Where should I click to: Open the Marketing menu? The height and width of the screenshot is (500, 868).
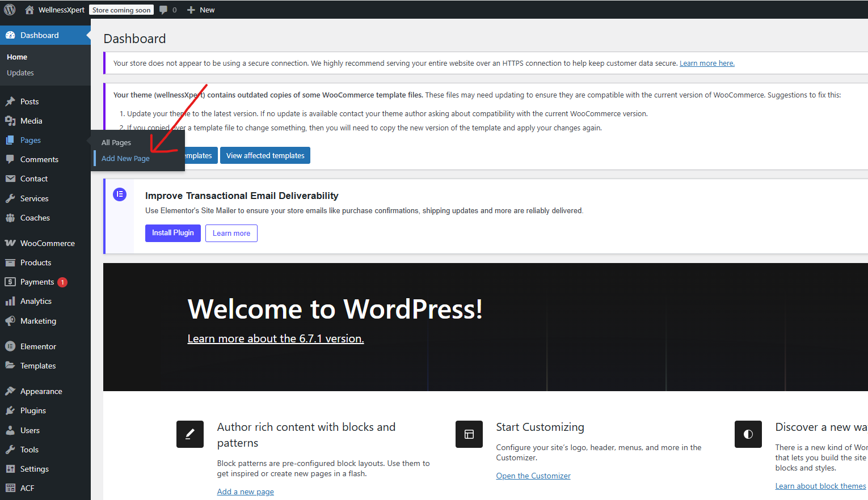pos(45,321)
